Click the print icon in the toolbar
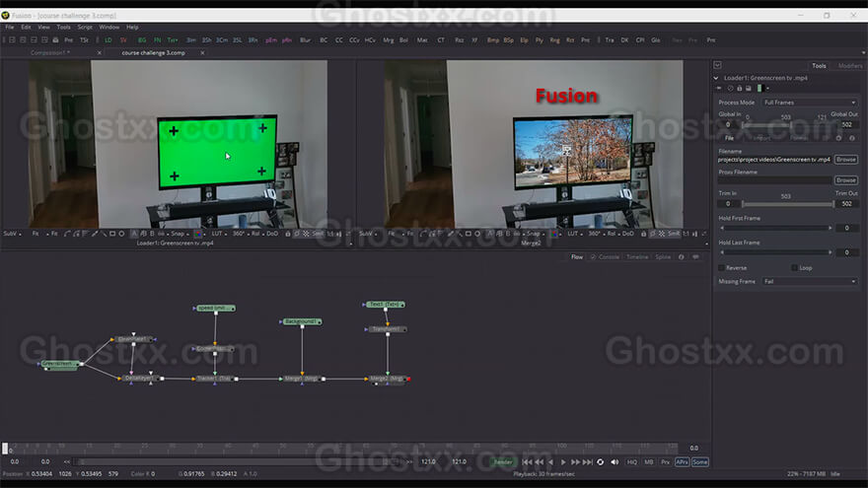This screenshot has width=868, height=488. pyautogui.click(x=55, y=40)
